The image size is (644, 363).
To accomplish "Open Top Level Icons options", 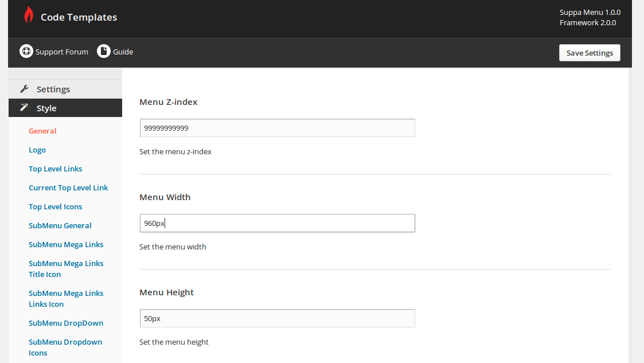I will coord(56,206).
